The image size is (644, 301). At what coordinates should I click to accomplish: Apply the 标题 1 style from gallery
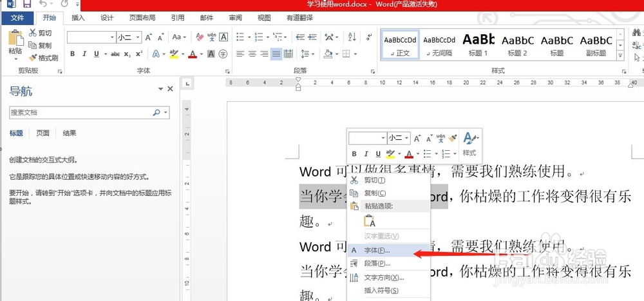tap(478, 45)
